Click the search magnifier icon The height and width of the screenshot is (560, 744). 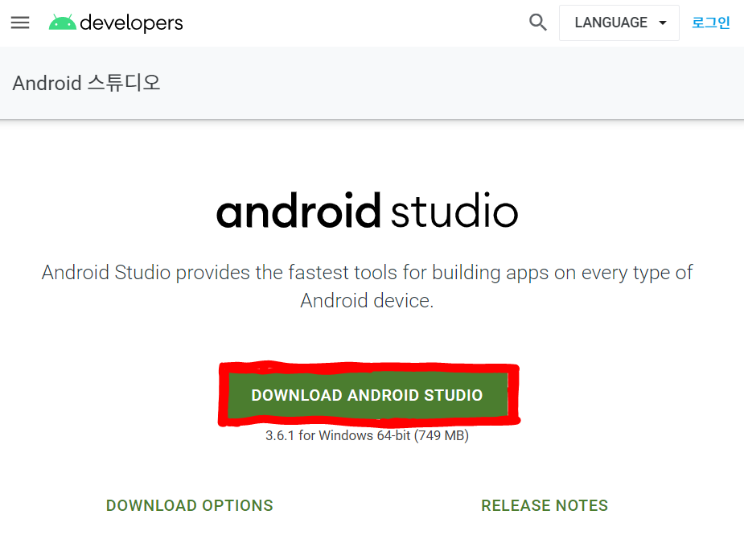(537, 23)
